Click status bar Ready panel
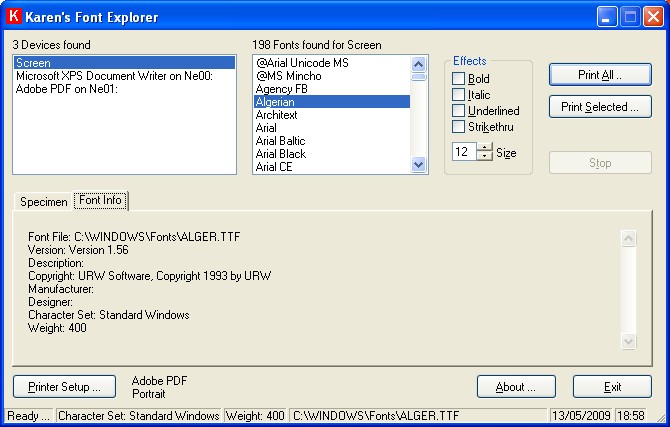Screen dimensions: 670x427 point(29,415)
